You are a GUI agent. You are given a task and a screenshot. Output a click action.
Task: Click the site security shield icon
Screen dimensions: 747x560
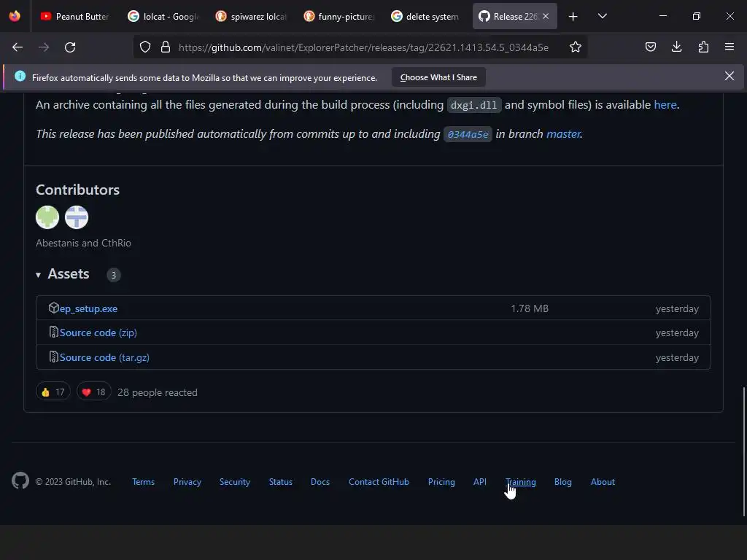click(x=145, y=47)
